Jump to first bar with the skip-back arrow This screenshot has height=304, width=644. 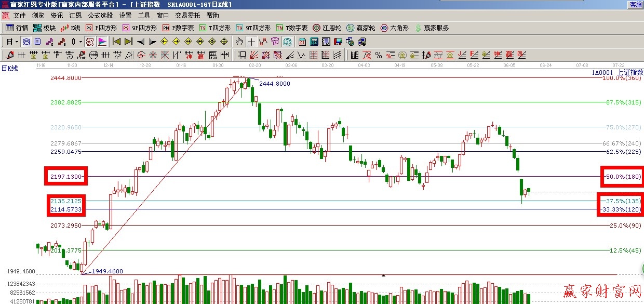tap(116, 42)
